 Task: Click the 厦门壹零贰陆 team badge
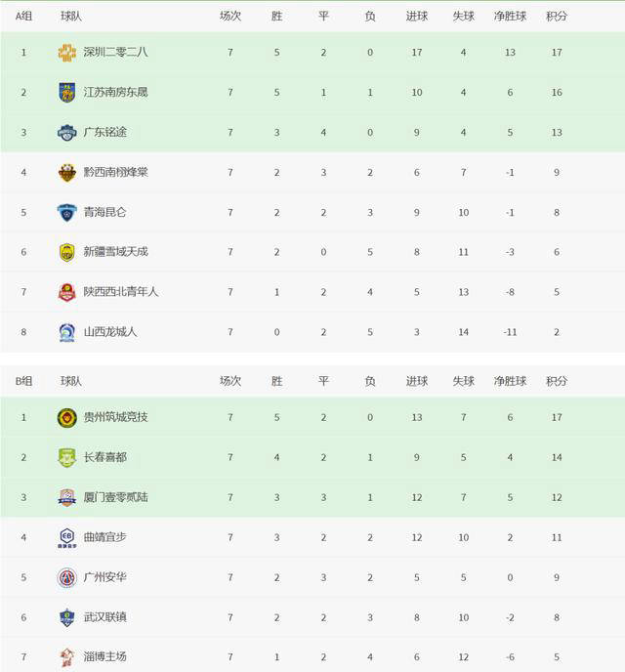pyautogui.click(x=66, y=498)
